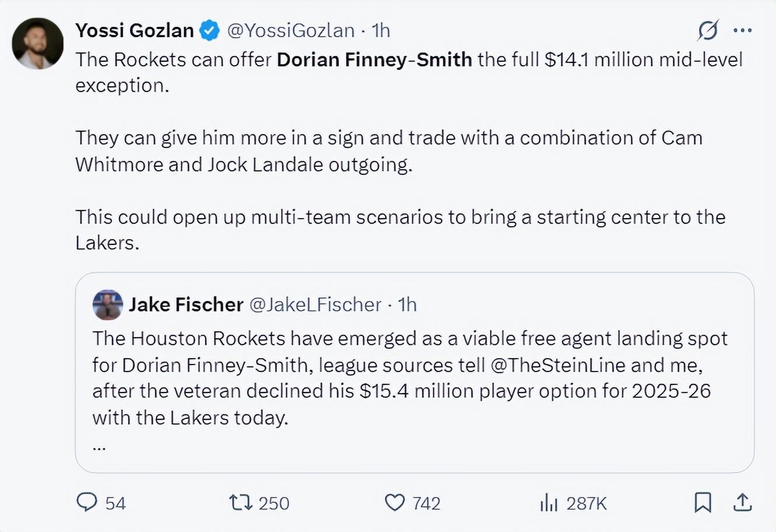Share the post via upload icon
Screen dimensions: 776x532
[742, 502]
